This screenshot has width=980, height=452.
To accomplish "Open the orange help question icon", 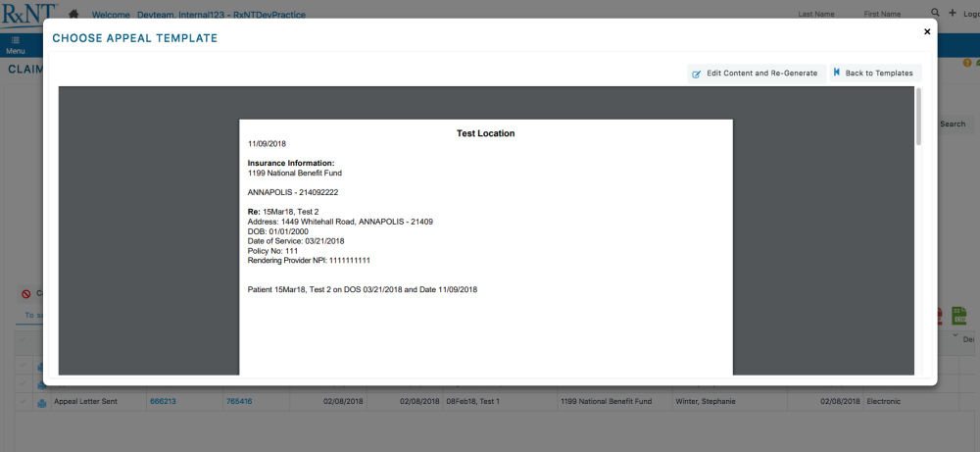I will pos(967,63).
